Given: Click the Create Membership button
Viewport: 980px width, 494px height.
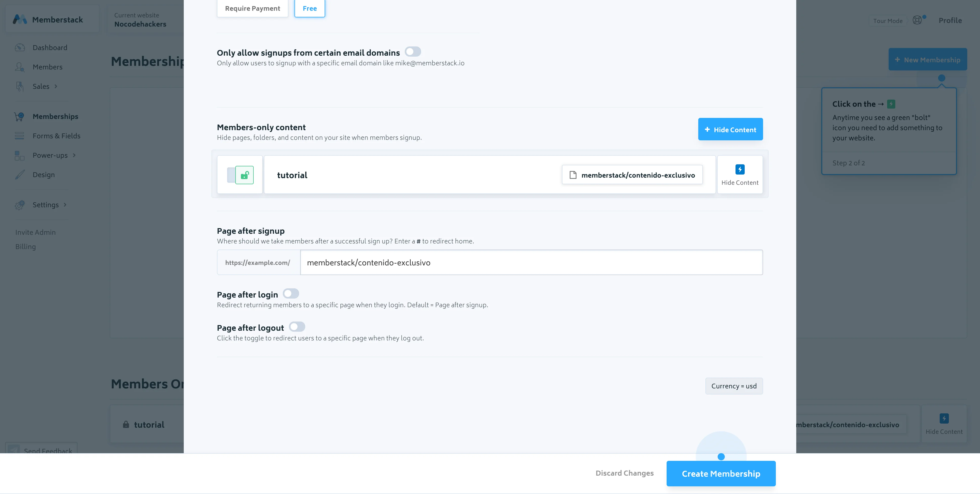Looking at the screenshot, I should click(x=720, y=474).
